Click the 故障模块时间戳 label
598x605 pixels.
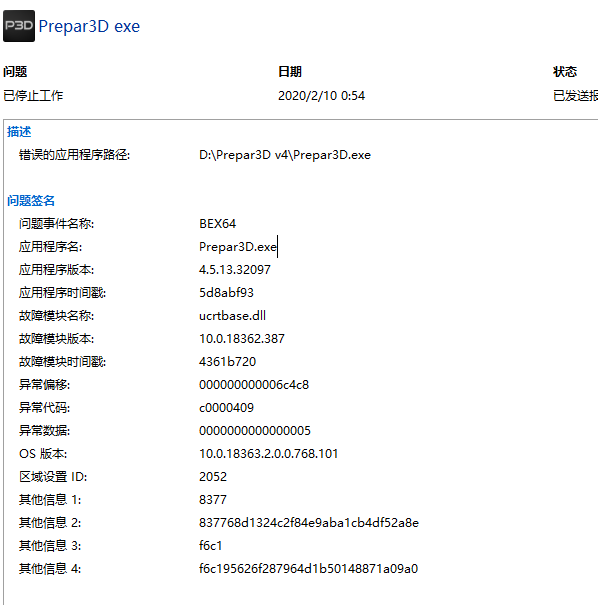(63, 362)
